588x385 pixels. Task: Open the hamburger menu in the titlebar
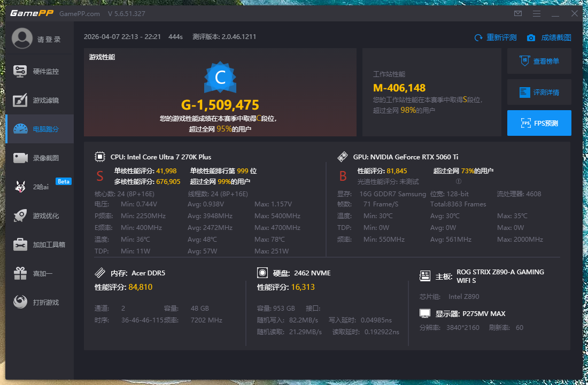coord(536,13)
